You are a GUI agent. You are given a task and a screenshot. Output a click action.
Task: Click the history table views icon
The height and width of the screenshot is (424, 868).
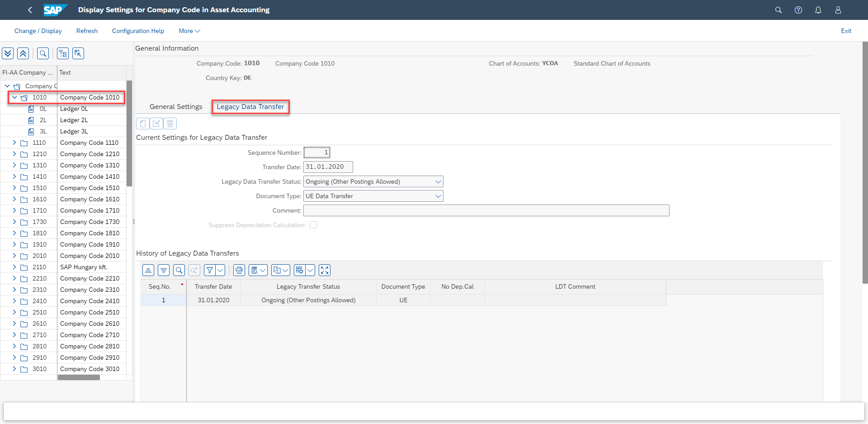pos(258,270)
